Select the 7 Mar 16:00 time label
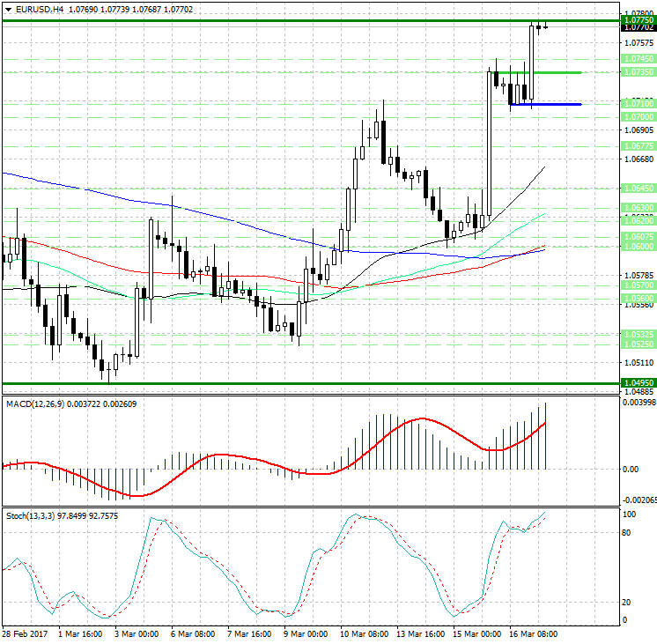 (x=249, y=634)
